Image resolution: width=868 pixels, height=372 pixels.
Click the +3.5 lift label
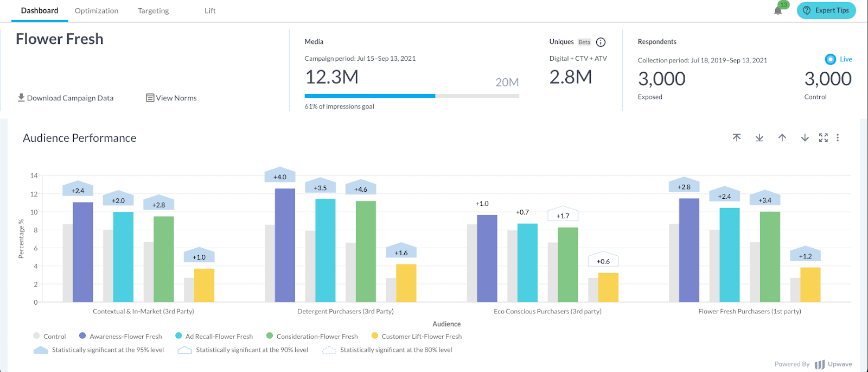[x=320, y=186]
